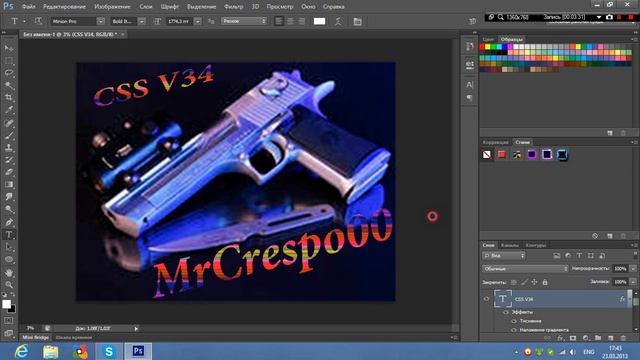Screen dimensions: 640x360
Task: Open the layer fill slider dropdown
Action: [633, 282]
